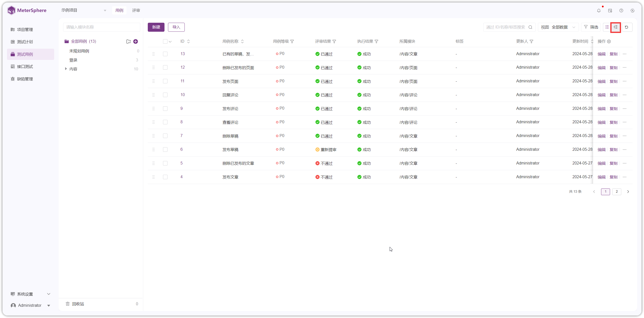Click drag handle of case 12 row
The width and height of the screenshot is (644, 318).
tap(154, 67)
